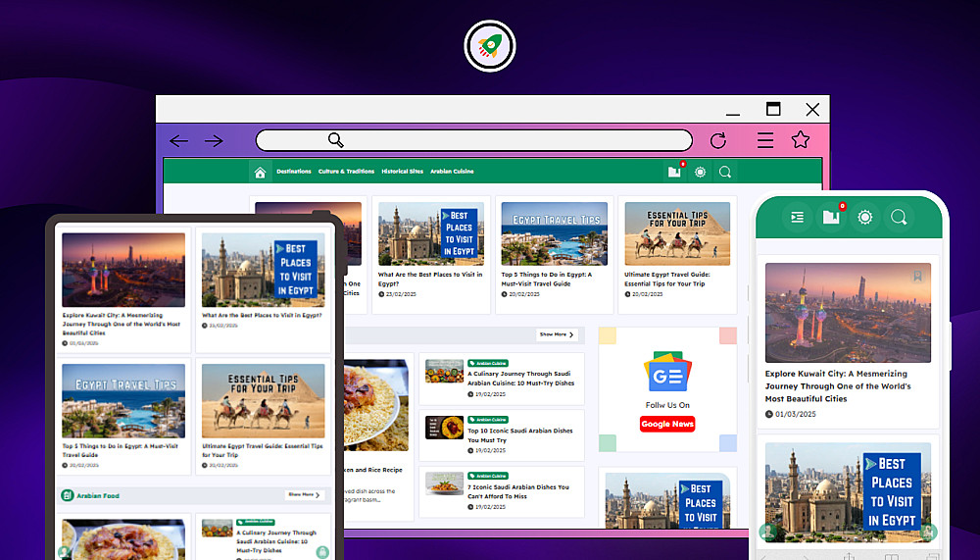This screenshot has height=560, width=980.
Task: Focus the browser address bar field
Action: [x=474, y=140]
